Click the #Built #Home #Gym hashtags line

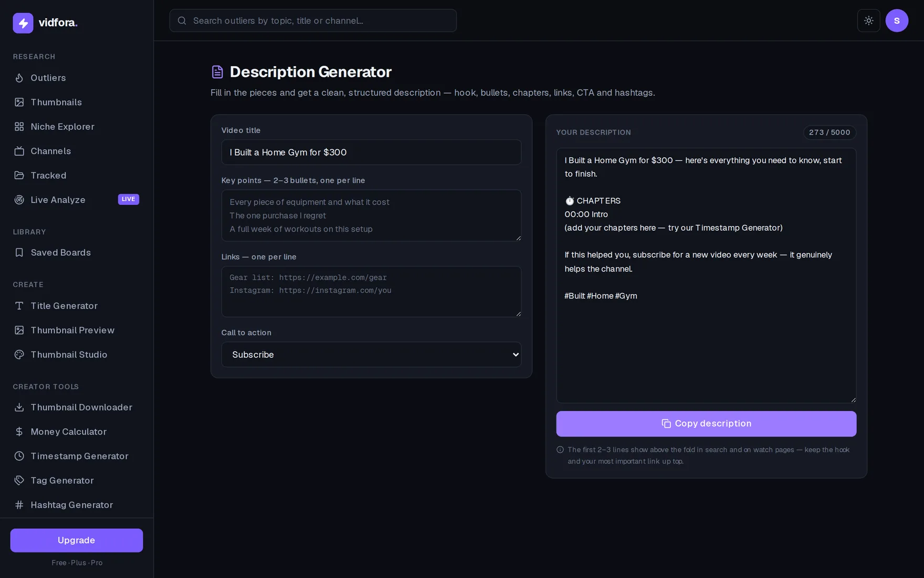[601, 296]
